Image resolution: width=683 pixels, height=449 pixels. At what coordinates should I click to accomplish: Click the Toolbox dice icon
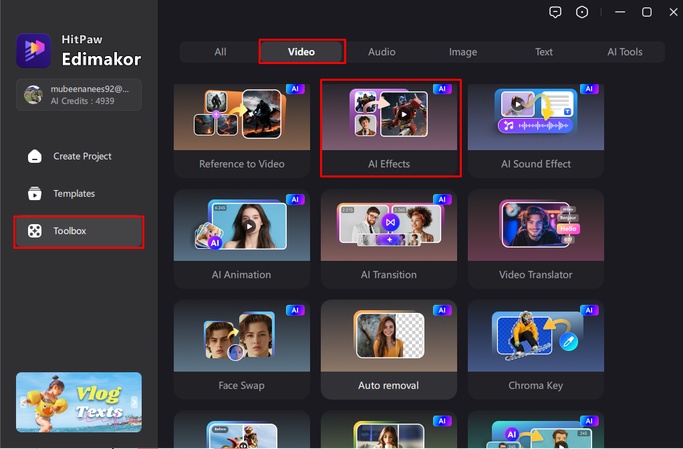click(35, 231)
